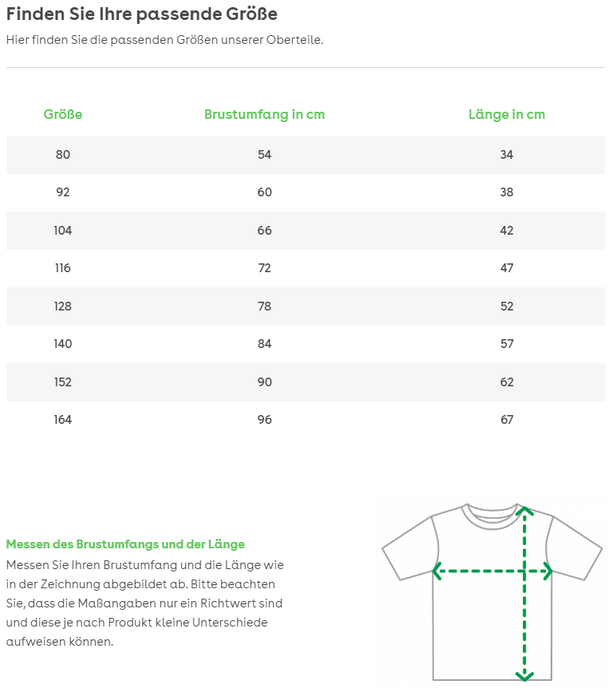Click size 80 in the Größe column
Image resolution: width=612 pixels, height=700 pixels.
[63, 154]
